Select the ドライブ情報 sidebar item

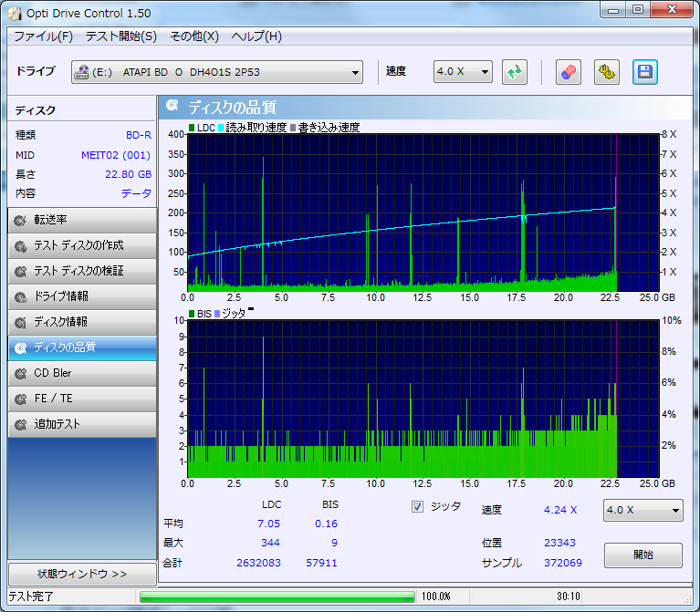[82, 296]
